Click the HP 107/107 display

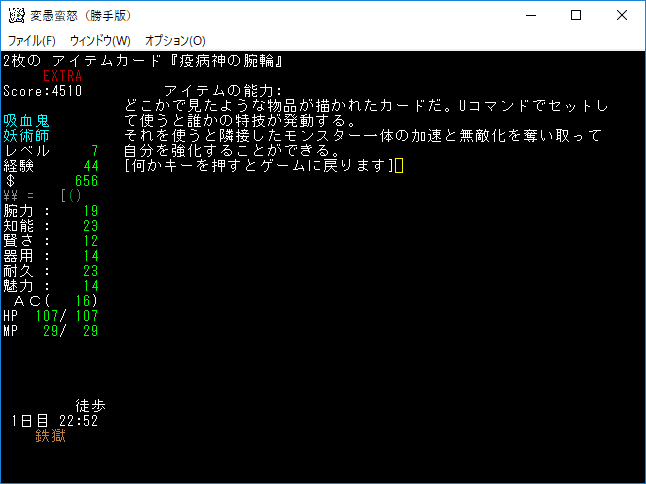(x=50, y=316)
